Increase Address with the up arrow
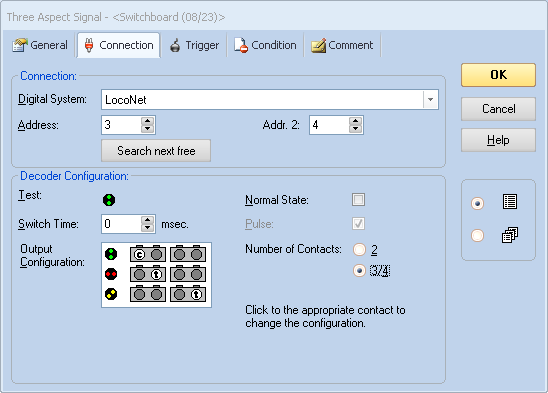The width and height of the screenshot is (548, 393). pos(147,121)
